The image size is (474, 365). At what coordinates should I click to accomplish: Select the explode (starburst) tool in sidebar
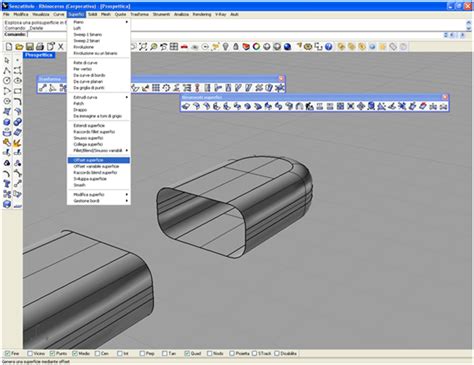17,143
